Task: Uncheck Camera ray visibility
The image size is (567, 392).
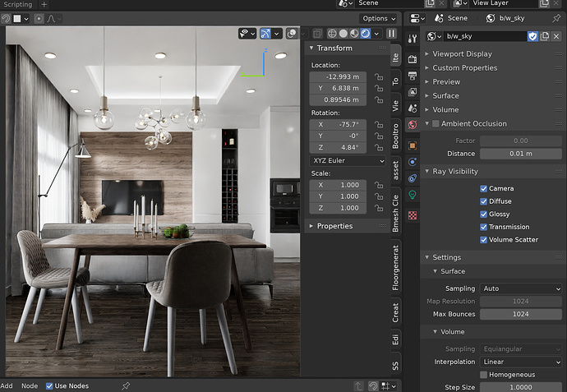Action: click(483, 188)
